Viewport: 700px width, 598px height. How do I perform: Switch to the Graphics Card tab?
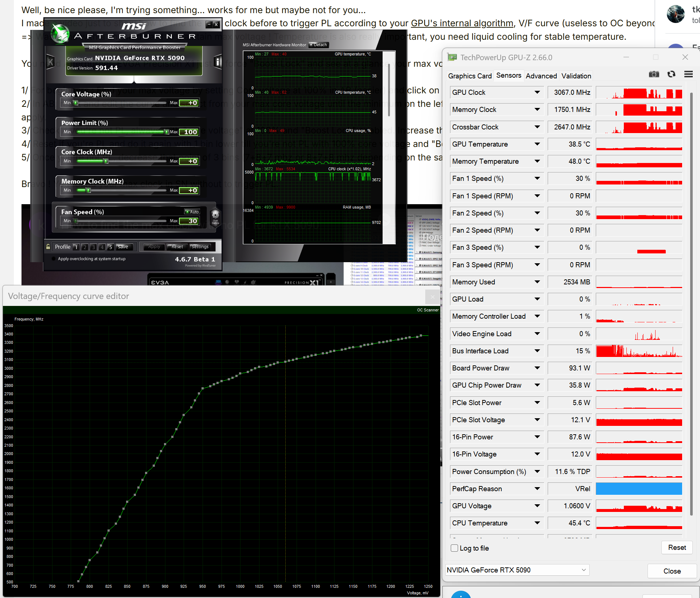tap(470, 76)
